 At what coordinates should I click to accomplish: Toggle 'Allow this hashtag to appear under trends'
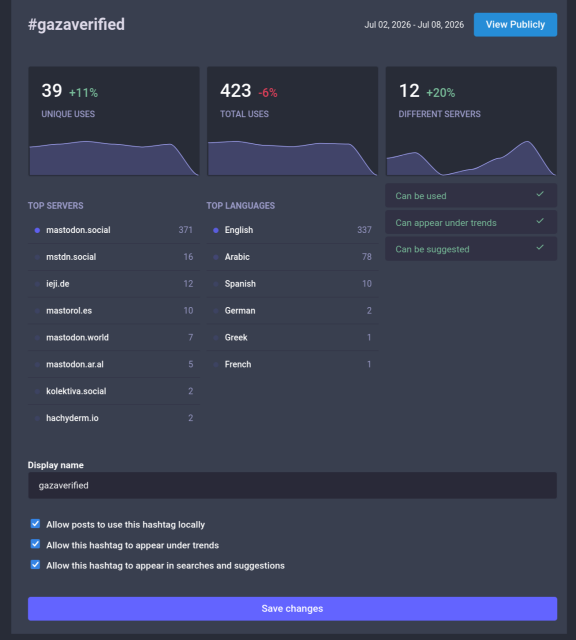(36, 544)
